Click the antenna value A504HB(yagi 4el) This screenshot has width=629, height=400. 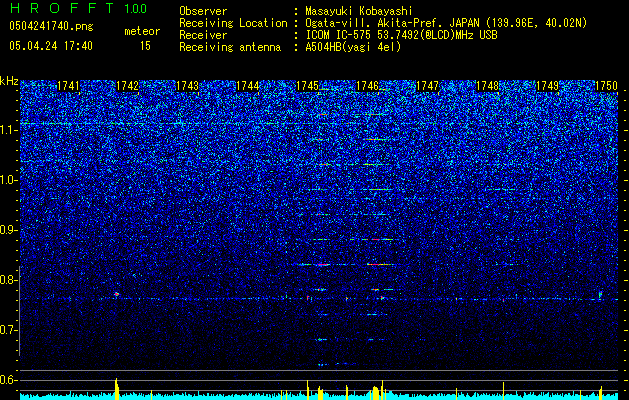coord(353,47)
